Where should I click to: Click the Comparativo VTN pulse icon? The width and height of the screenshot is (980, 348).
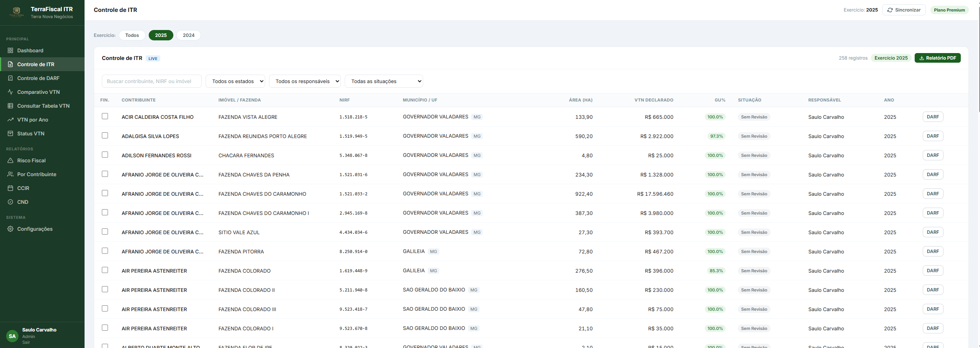pos(10,92)
